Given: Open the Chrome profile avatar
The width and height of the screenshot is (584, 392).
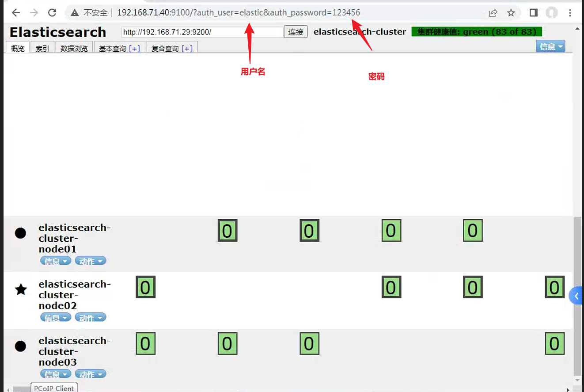Looking at the screenshot, I should [552, 13].
